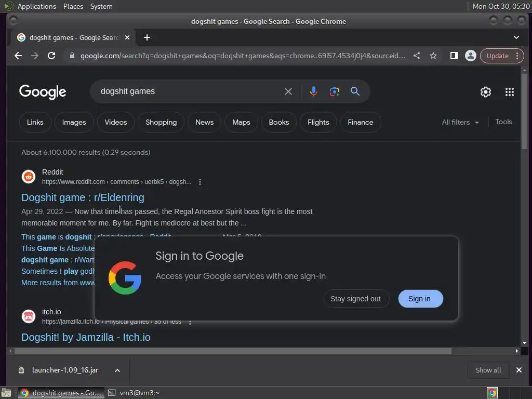This screenshot has height=399, width=532.
Task: Open the Applications menu
Action: pos(37,6)
